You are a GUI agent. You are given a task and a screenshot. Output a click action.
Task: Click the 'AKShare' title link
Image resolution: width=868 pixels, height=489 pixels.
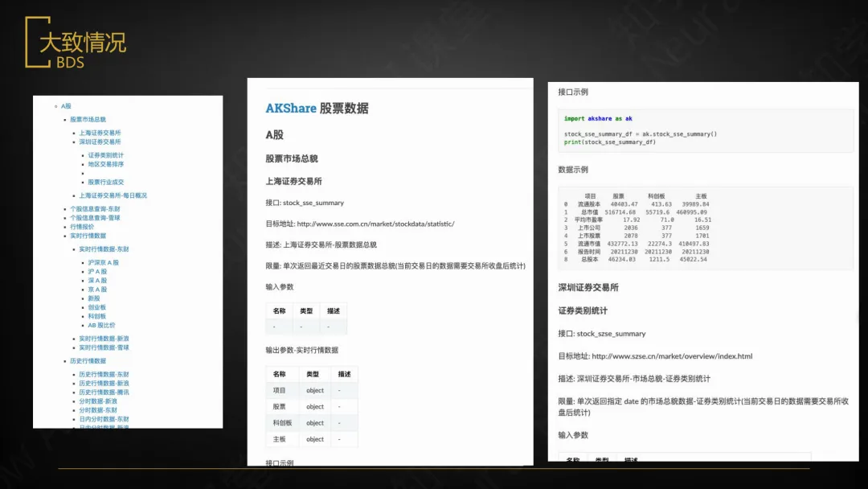pyautogui.click(x=291, y=108)
